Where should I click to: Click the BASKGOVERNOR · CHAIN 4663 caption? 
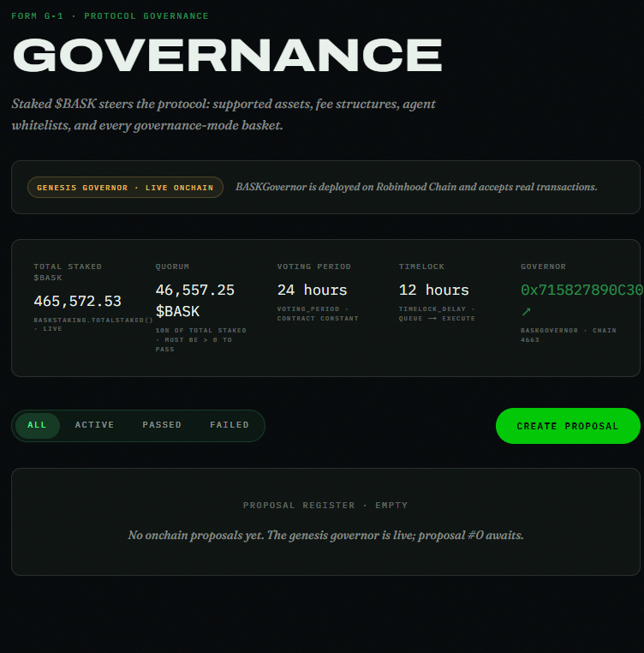569,335
